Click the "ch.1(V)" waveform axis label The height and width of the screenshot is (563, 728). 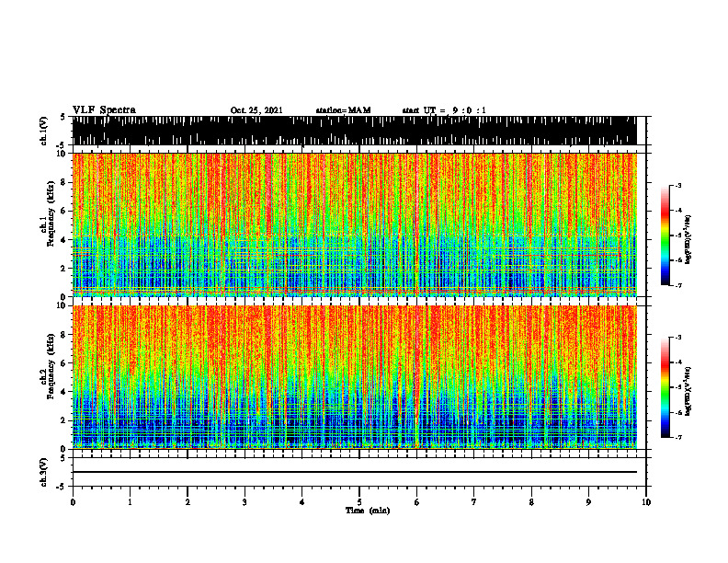[x=44, y=131]
